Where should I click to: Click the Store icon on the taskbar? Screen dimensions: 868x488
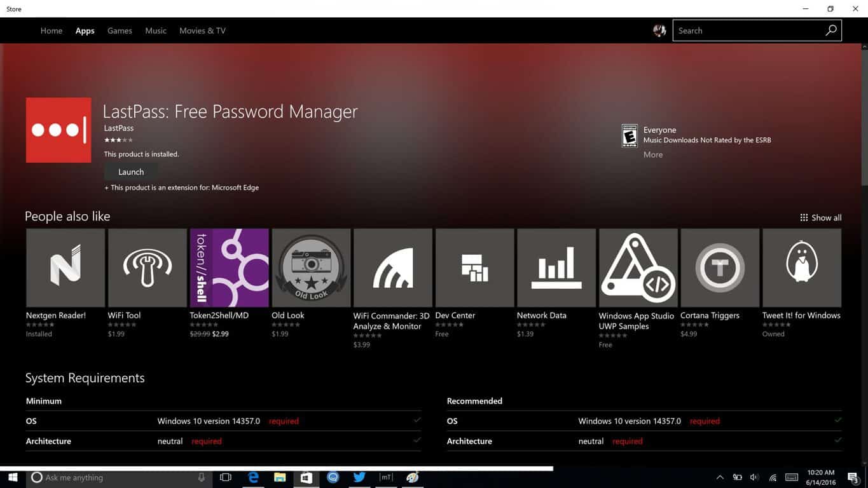tap(307, 477)
